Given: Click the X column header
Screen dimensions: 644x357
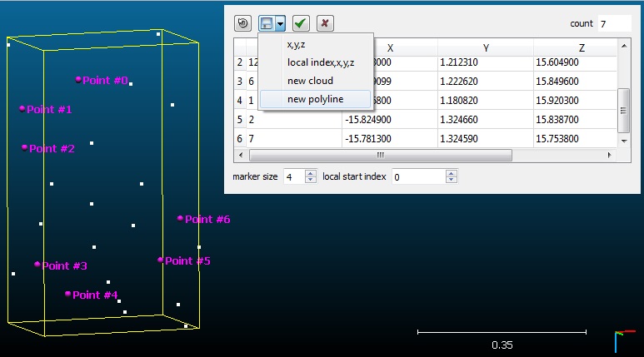Looking at the screenshot, I should click(x=390, y=47).
